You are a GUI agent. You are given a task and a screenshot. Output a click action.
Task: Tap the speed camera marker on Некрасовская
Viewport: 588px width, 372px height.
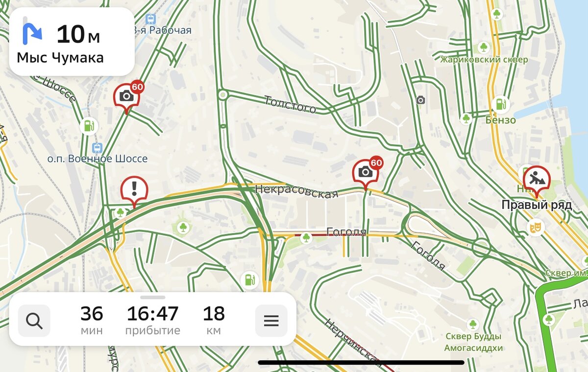coord(367,173)
